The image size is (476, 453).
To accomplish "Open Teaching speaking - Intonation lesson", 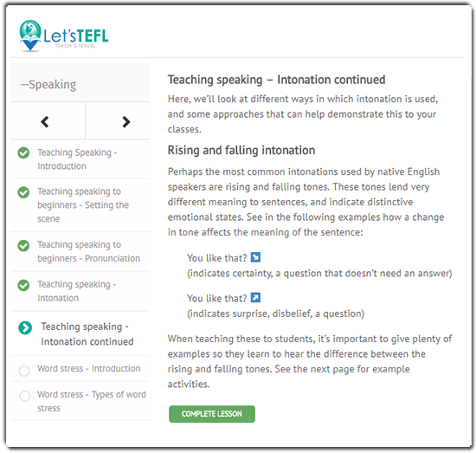I will click(76, 291).
